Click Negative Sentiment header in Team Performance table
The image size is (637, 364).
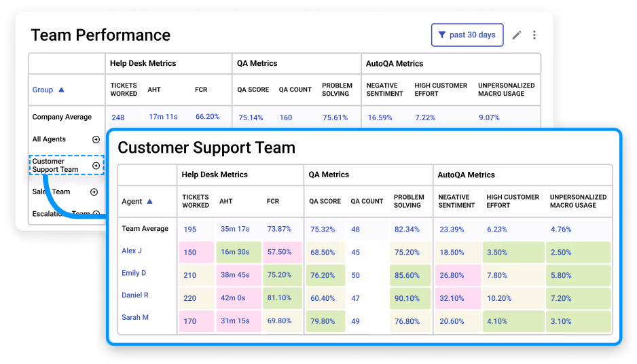click(x=384, y=90)
